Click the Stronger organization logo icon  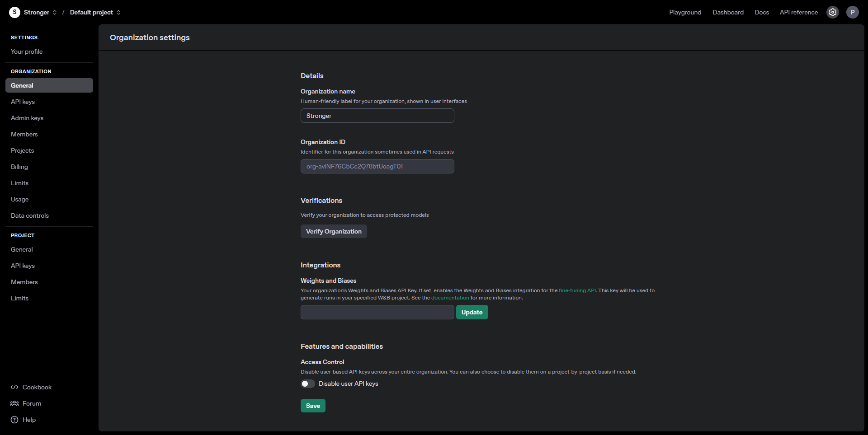pos(14,12)
